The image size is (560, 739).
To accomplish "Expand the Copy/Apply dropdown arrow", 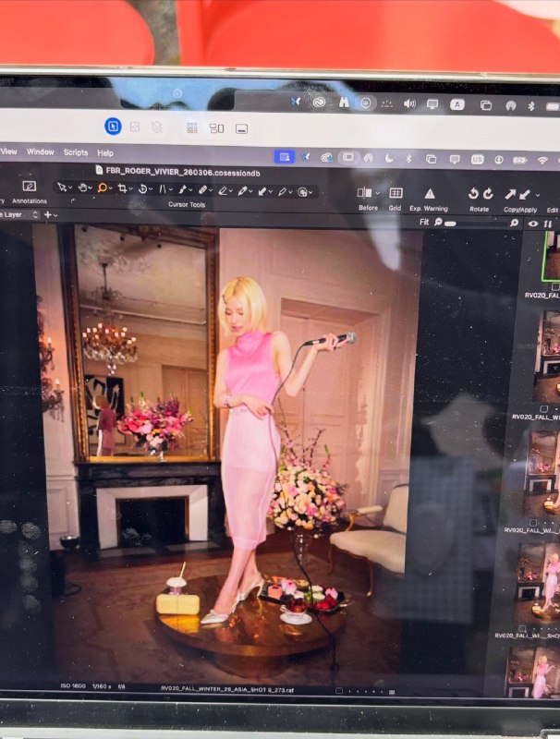I will [538, 195].
